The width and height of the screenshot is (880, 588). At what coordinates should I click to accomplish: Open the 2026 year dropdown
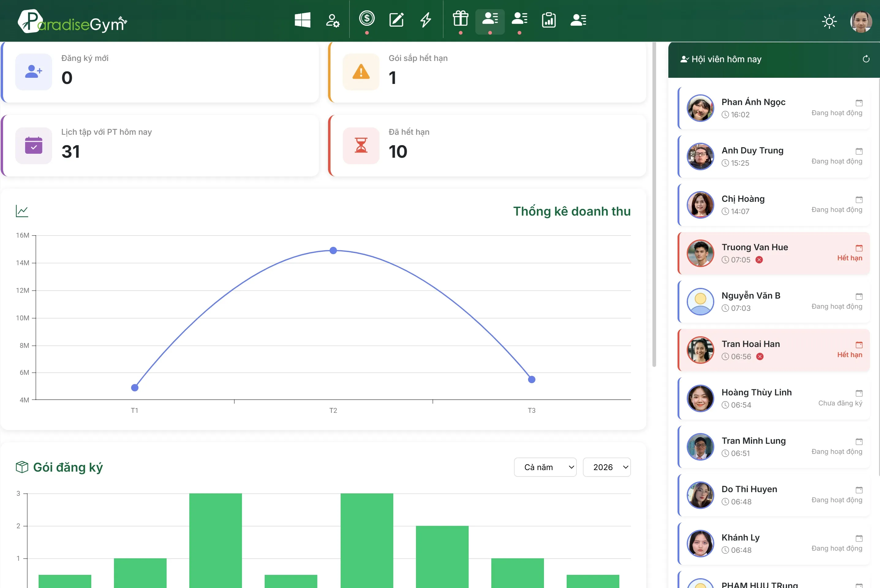(607, 467)
